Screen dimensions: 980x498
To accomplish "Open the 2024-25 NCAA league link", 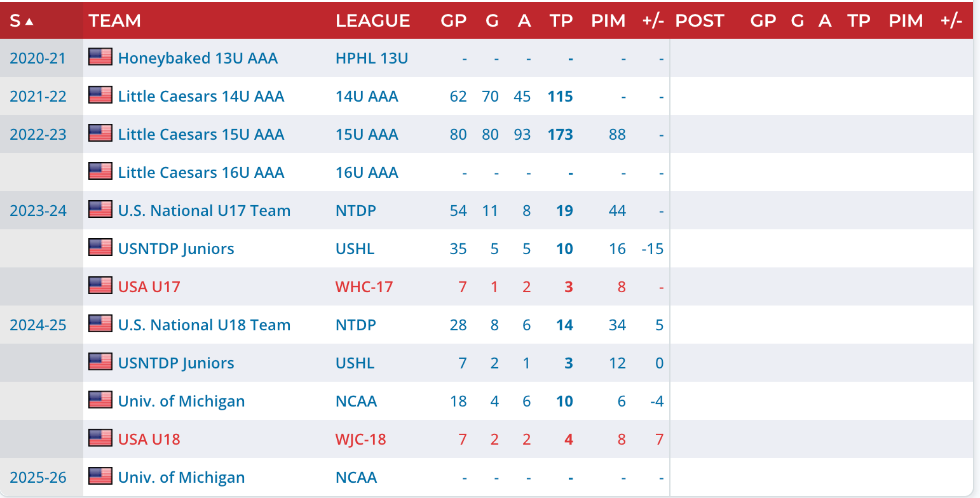I will pyautogui.click(x=356, y=401).
